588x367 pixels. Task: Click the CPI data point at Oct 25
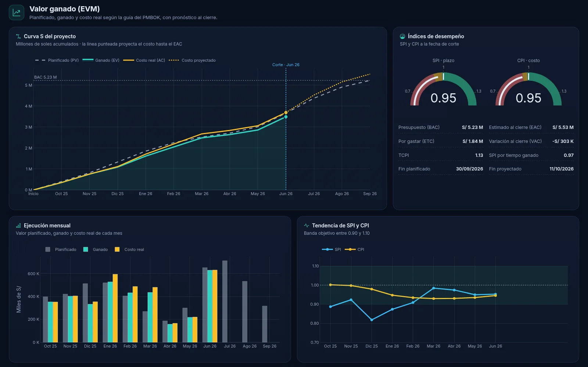click(330, 285)
